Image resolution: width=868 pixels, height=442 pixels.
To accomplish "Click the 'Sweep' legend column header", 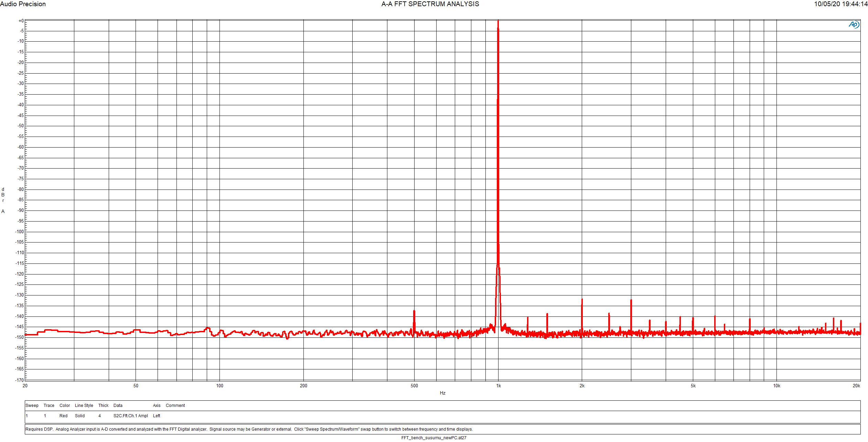I will 32,406.
